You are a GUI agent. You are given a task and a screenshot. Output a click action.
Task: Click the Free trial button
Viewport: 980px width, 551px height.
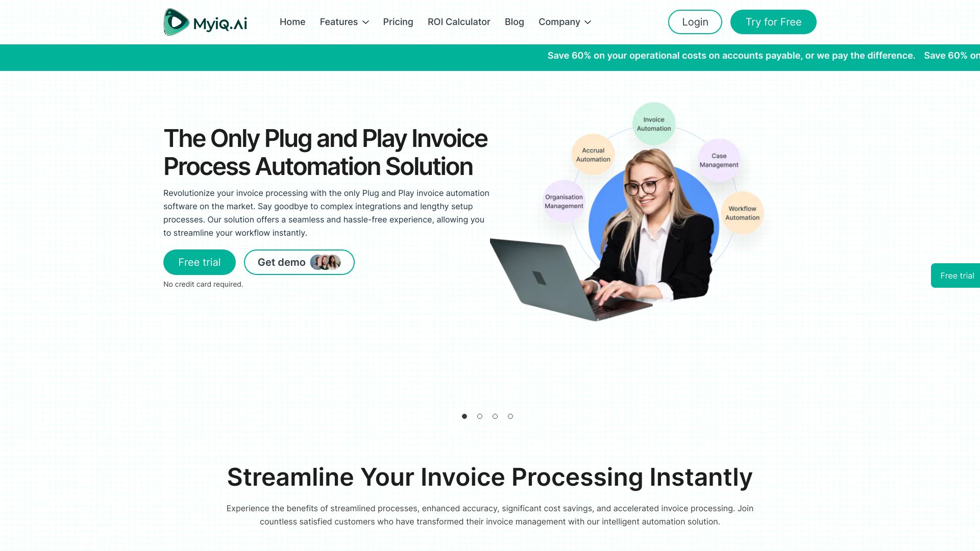pos(200,262)
